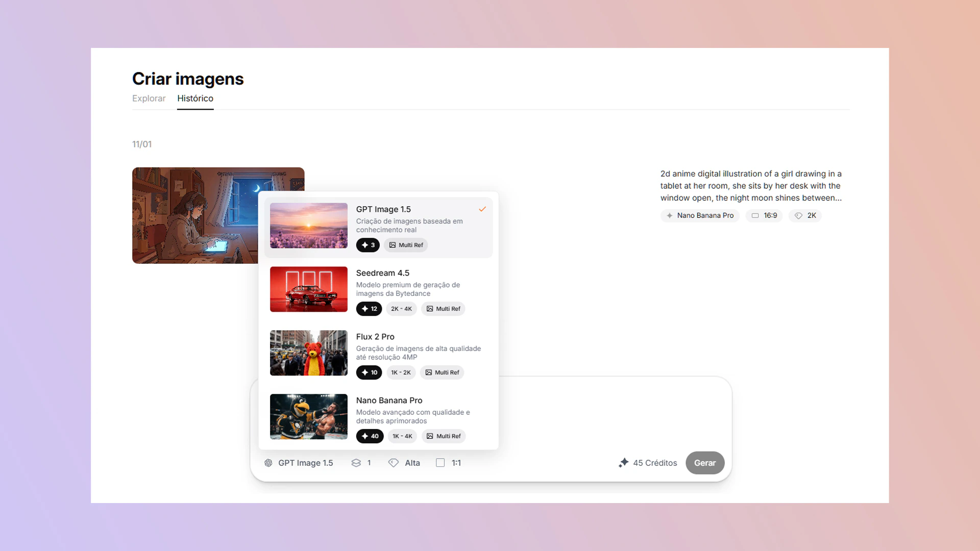The image size is (980, 551).
Task: Select the Histórico tab
Action: 195,98
